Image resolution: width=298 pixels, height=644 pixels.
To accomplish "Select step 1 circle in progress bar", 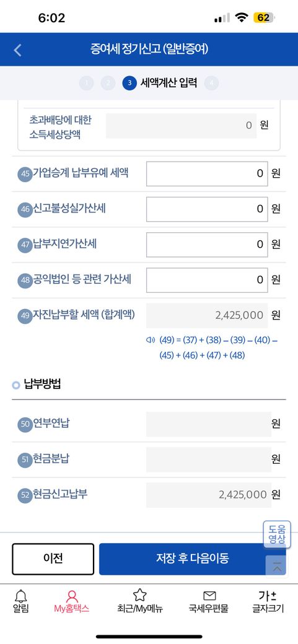I will [x=86, y=84].
